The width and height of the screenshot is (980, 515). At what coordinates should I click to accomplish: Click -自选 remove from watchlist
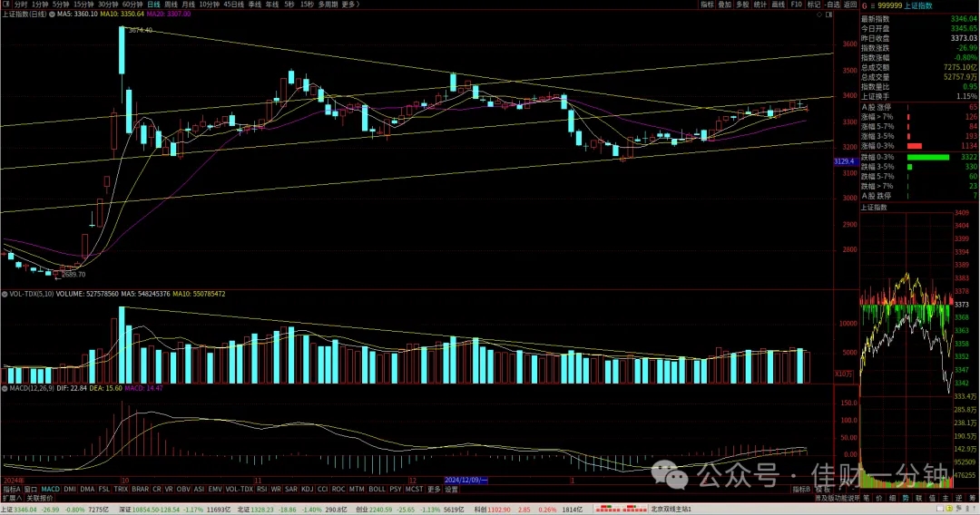(x=832, y=5)
